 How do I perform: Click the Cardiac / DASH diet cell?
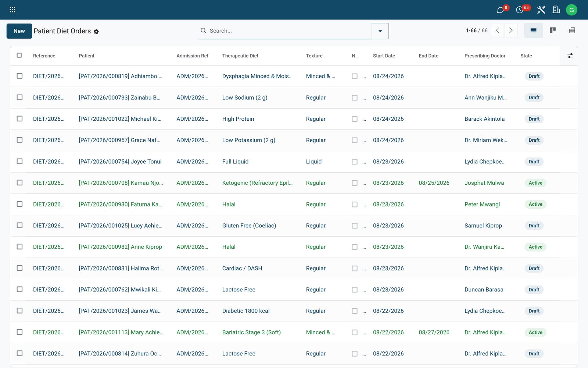tap(242, 268)
